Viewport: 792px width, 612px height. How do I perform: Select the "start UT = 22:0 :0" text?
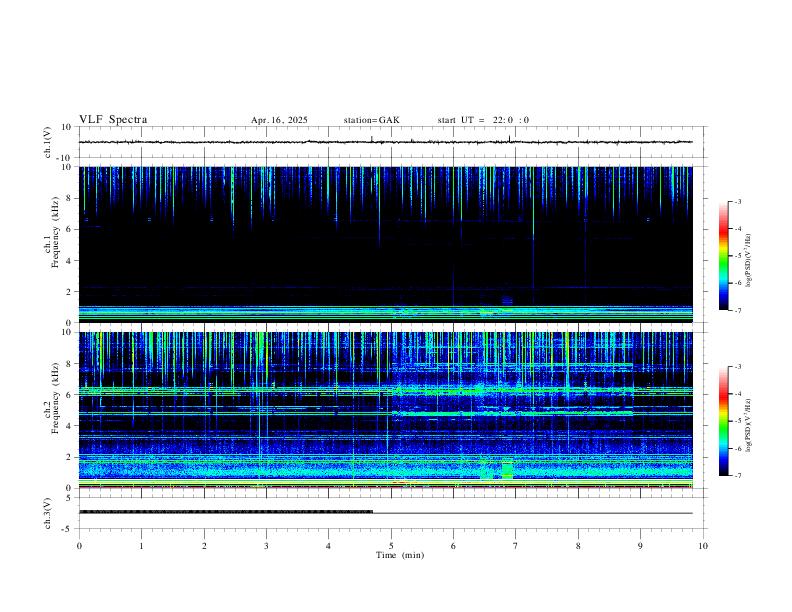point(483,120)
